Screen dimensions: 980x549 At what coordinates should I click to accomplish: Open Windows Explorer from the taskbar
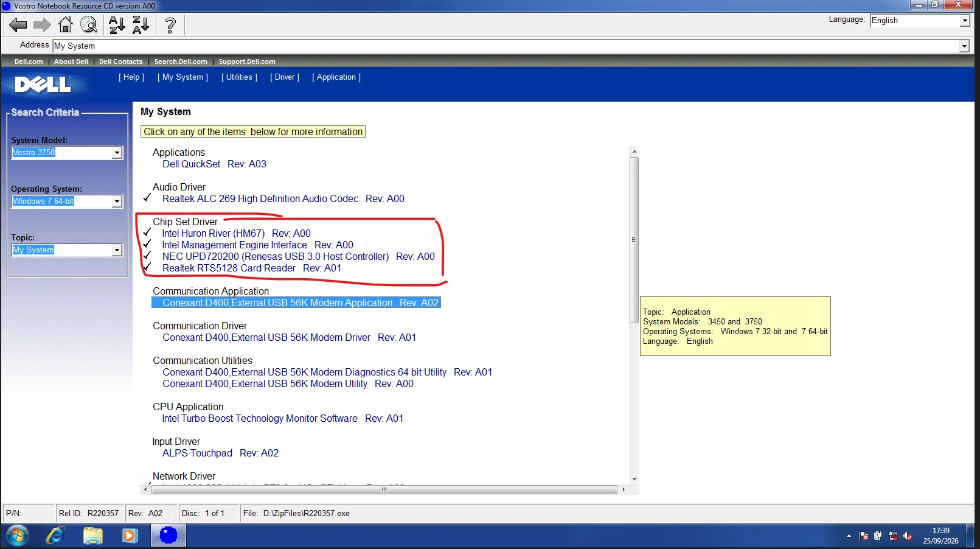pos(93,536)
